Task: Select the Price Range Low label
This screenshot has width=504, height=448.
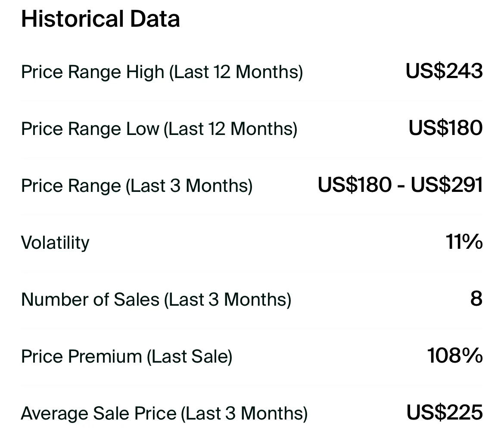Action: [x=90, y=129]
